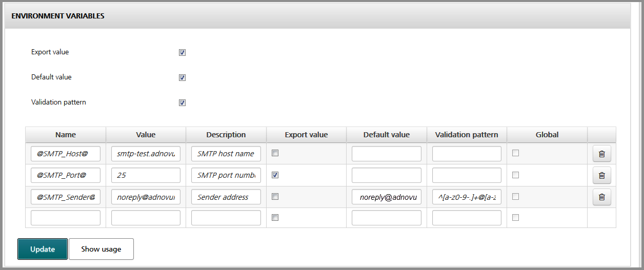
Task: Edit the SMTP host name description field
Action: click(226, 154)
